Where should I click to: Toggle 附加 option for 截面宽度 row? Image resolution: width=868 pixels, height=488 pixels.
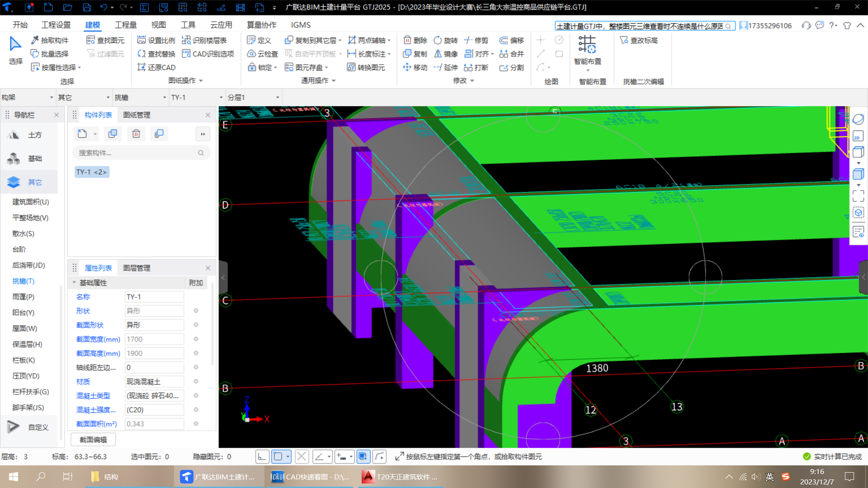pos(196,339)
